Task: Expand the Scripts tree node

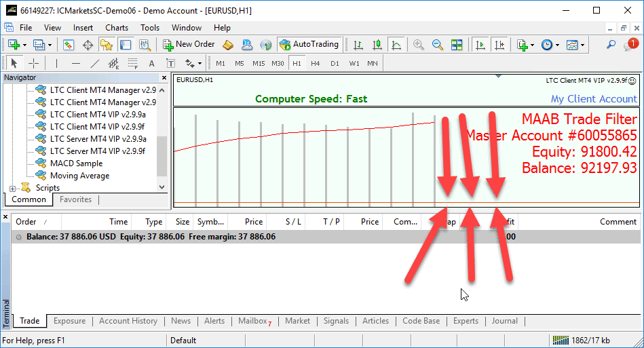Action: [12, 189]
